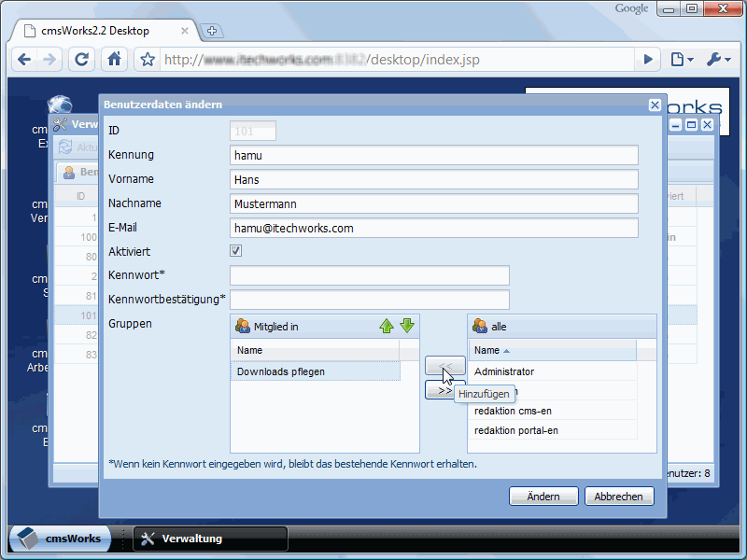Viewport: 747px width, 560px height.
Task: Move group up with green up arrow
Action: pos(387,326)
